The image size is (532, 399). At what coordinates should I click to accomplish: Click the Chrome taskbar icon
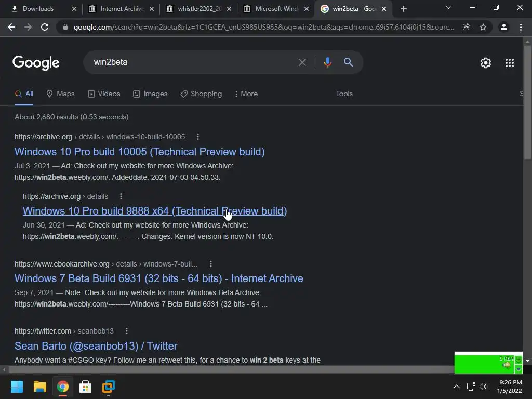63,387
